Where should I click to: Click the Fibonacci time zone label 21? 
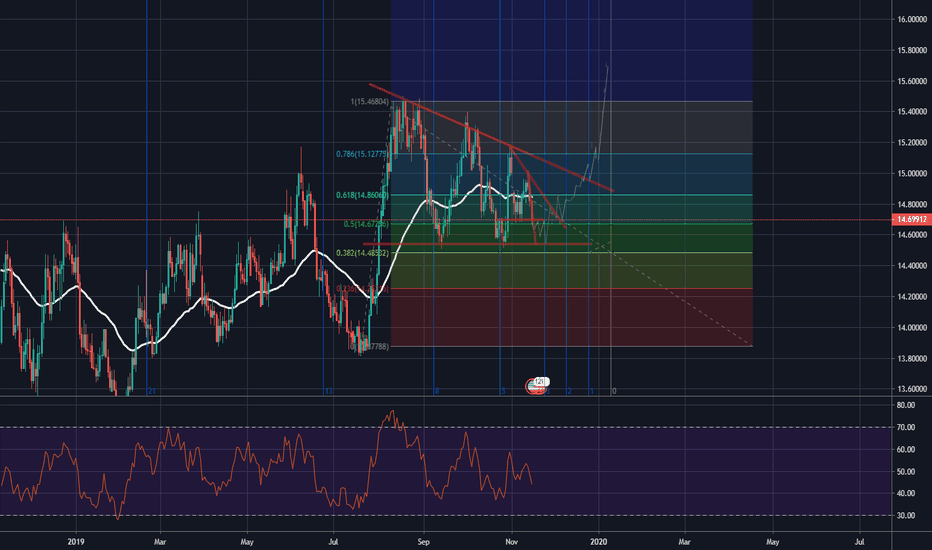pyautogui.click(x=152, y=391)
